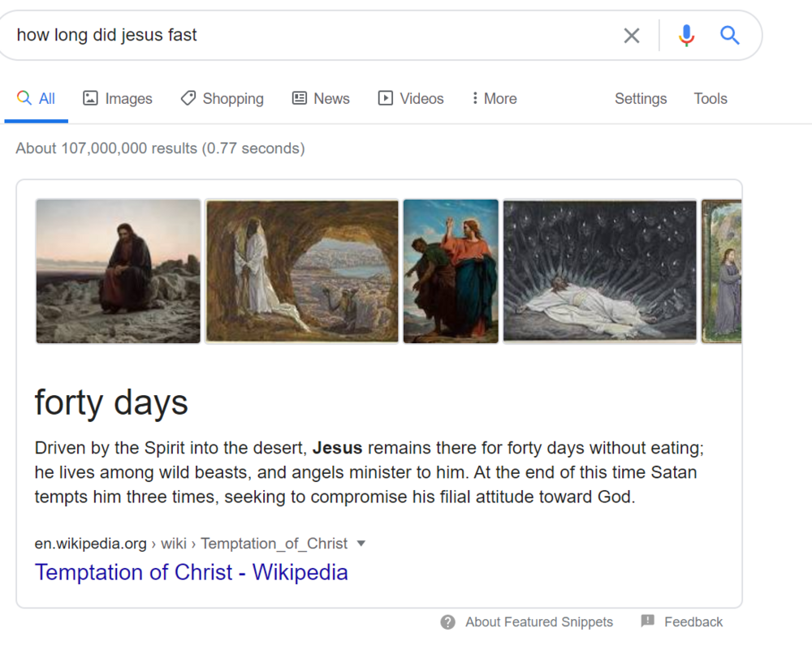Open search Tools
Image resolution: width=812 pixels, height=654 pixels.
click(710, 98)
